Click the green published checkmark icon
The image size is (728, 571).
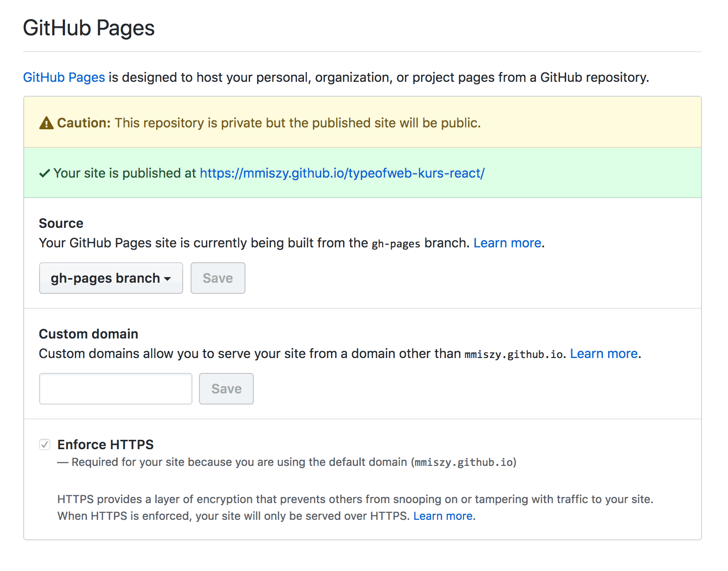[x=45, y=173]
